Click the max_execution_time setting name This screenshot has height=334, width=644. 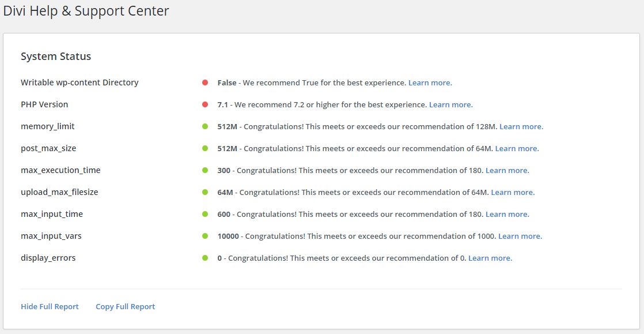point(61,170)
